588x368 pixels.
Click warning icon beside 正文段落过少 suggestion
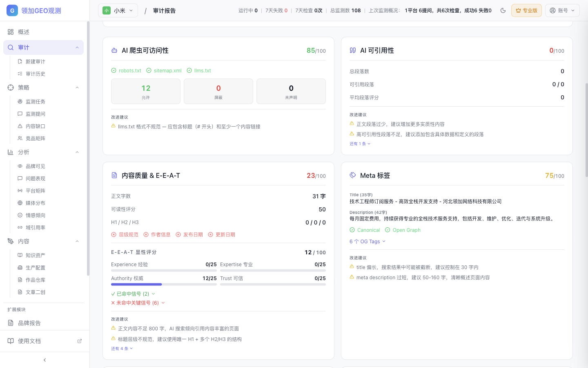click(352, 123)
